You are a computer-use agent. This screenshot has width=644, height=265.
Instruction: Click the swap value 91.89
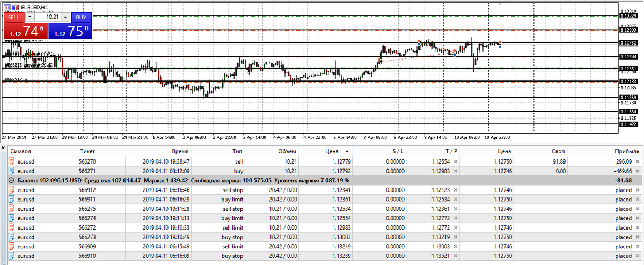pyautogui.click(x=559, y=161)
